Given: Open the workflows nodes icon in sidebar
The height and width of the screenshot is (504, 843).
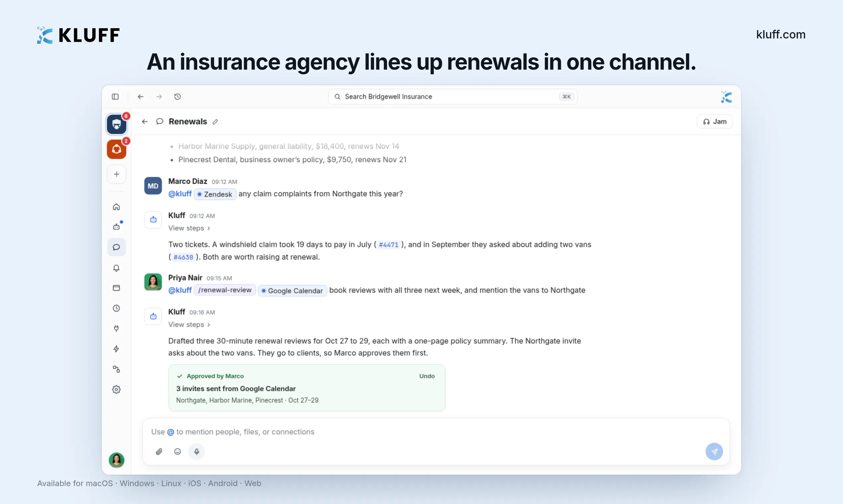Looking at the screenshot, I should click(x=116, y=369).
